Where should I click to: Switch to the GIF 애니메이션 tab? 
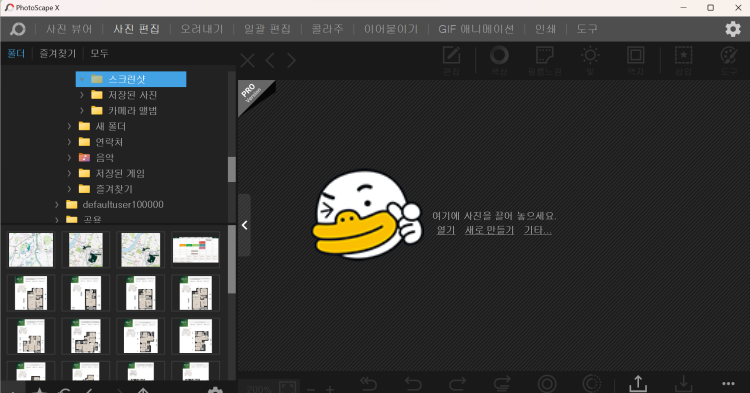tap(476, 29)
